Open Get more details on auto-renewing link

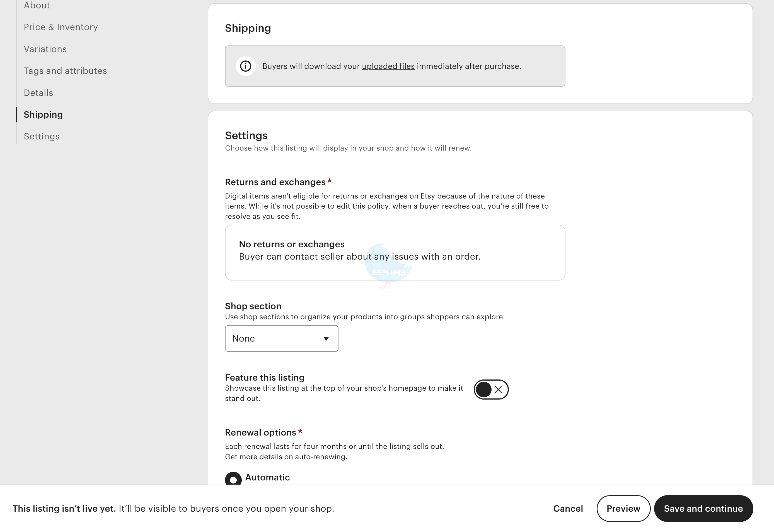click(286, 457)
